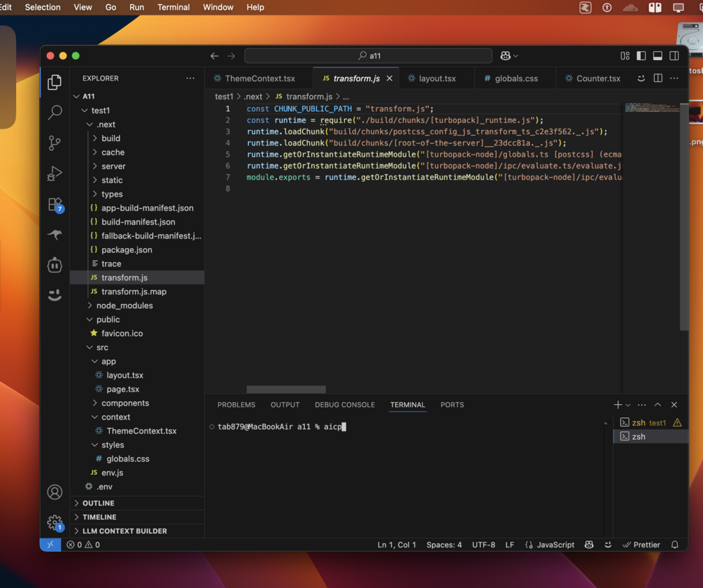This screenshot has height=588, width=703.
Task: Collapse the A11 root folder
Action: [137, 96]
